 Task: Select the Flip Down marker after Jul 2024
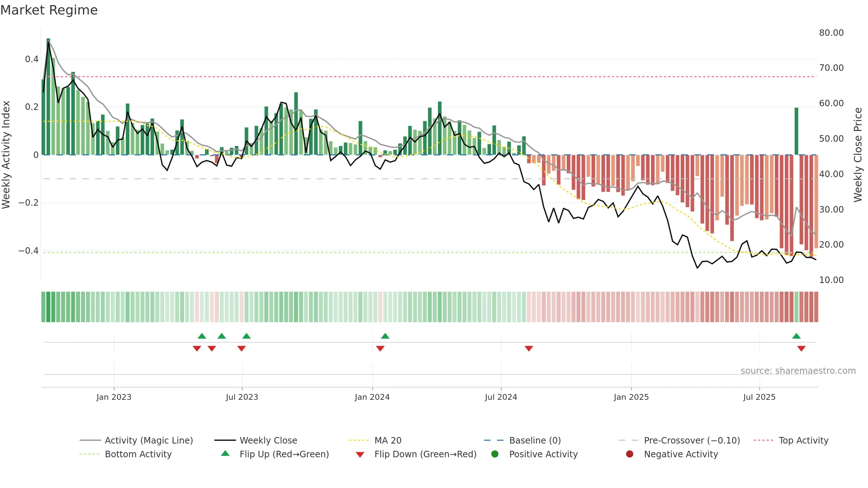(529, 348)
